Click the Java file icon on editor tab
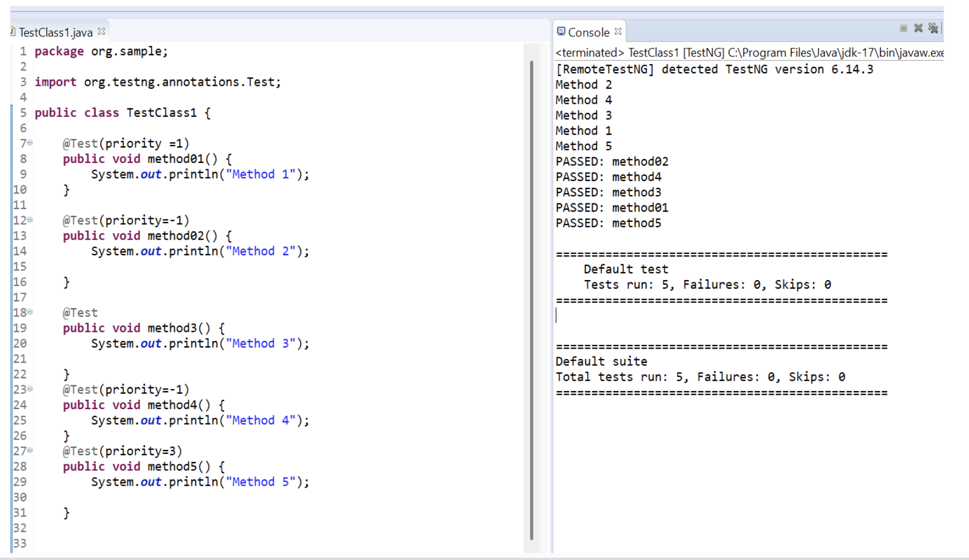This screenshot has height=560, width=969. point(12,32)
